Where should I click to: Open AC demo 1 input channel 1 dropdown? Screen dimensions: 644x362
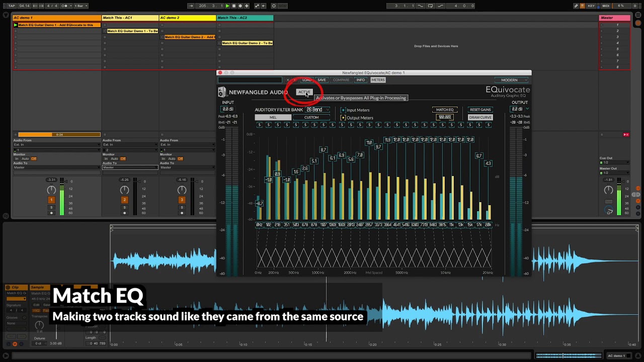[57, 150]
